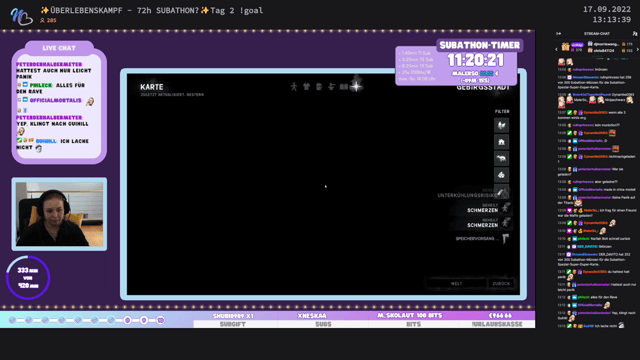Screen dimensions: 640x360
Task: Show next leaderboard entries with right chevron
Action: coord(638,49)
